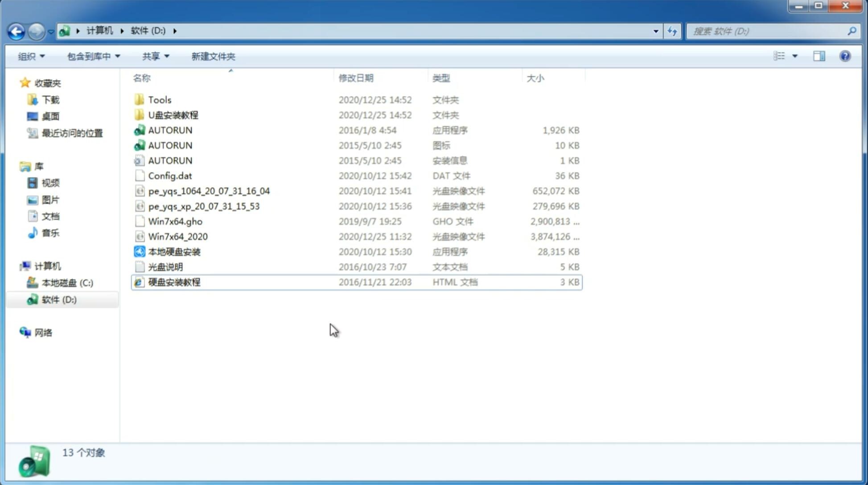Open pe_yqs_1064 disc image file
Image resolution: width=868 pixels, height=485 pixels.
click(x=209, y=191)
